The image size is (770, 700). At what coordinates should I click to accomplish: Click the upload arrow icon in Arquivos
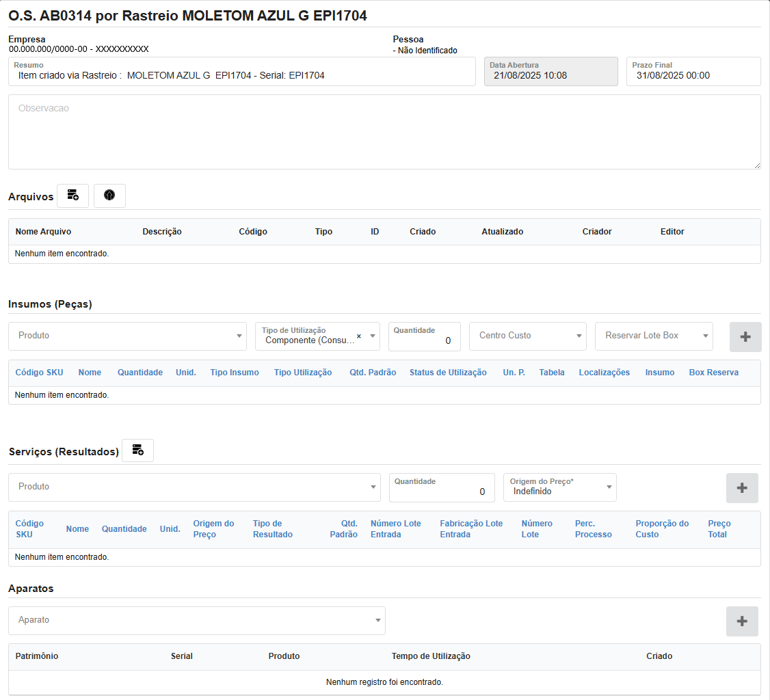(109, 196)
